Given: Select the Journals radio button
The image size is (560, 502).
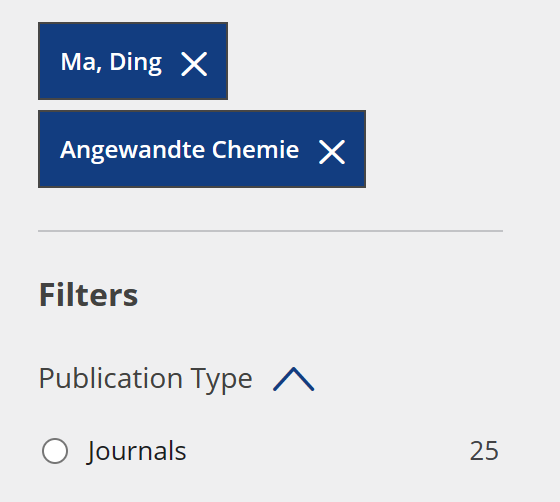Looking at the screenshot, I should (x=55, y=451).
